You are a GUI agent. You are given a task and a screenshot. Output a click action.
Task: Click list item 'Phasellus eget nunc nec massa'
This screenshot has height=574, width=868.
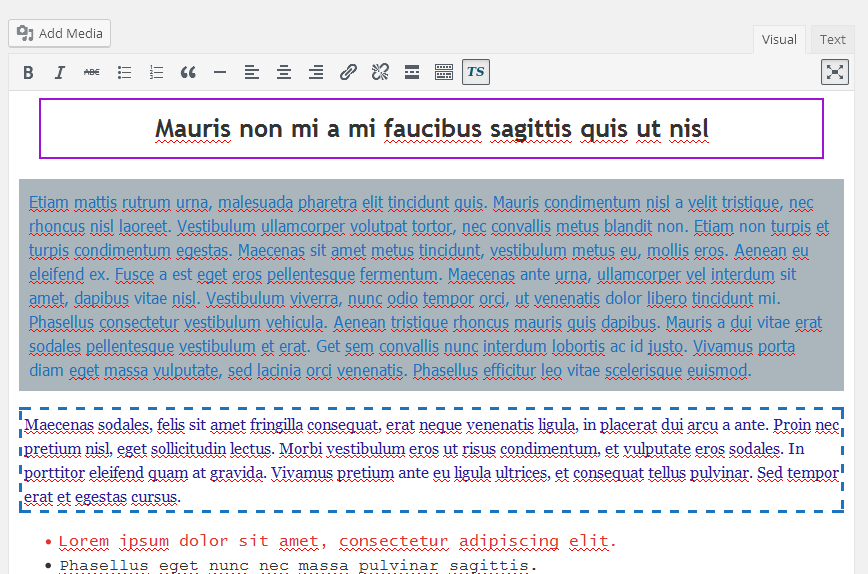pyautogui.click(x=299, y=566)
